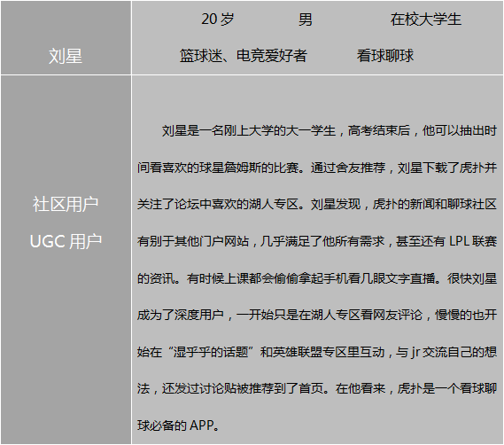This screenshot has height=445, width=504.
Task: Click the line starting 成为了深度用户
Action: point(317,315)
